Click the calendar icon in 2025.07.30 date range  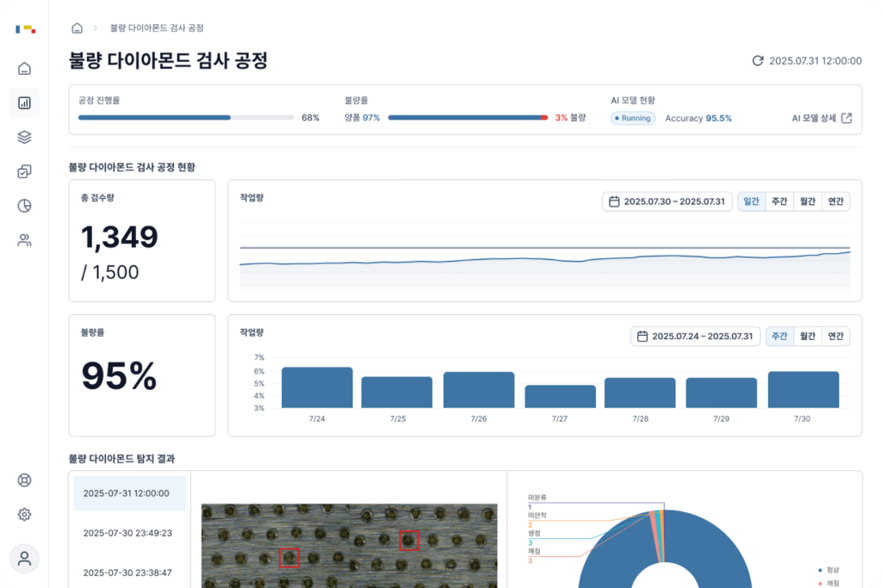pos(614,201)
